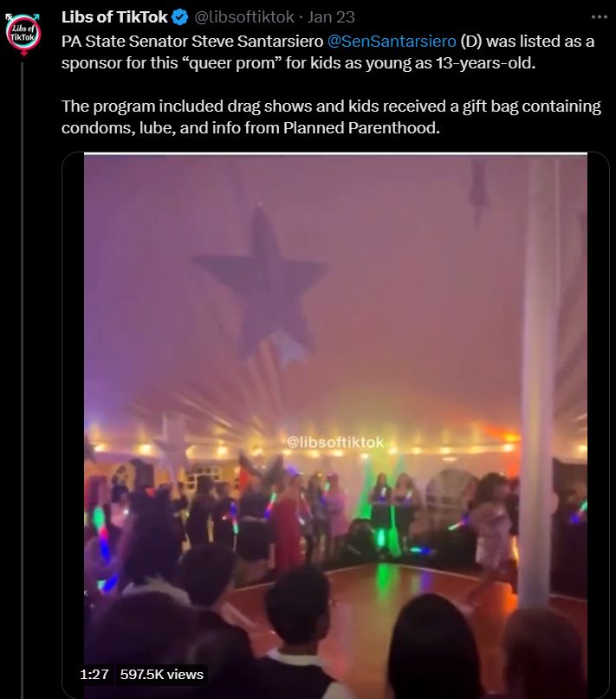Open the Libs of TikTok display name link

coord(114,17)
